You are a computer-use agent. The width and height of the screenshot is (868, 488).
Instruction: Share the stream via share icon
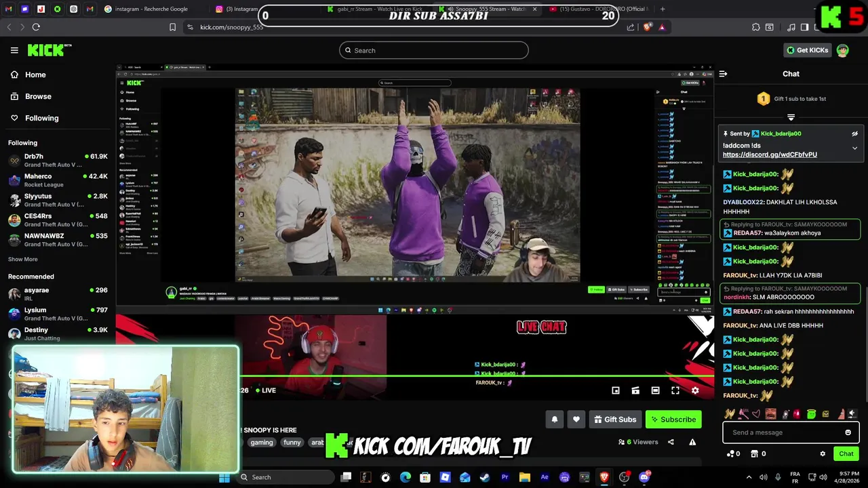tap(671, 442)
